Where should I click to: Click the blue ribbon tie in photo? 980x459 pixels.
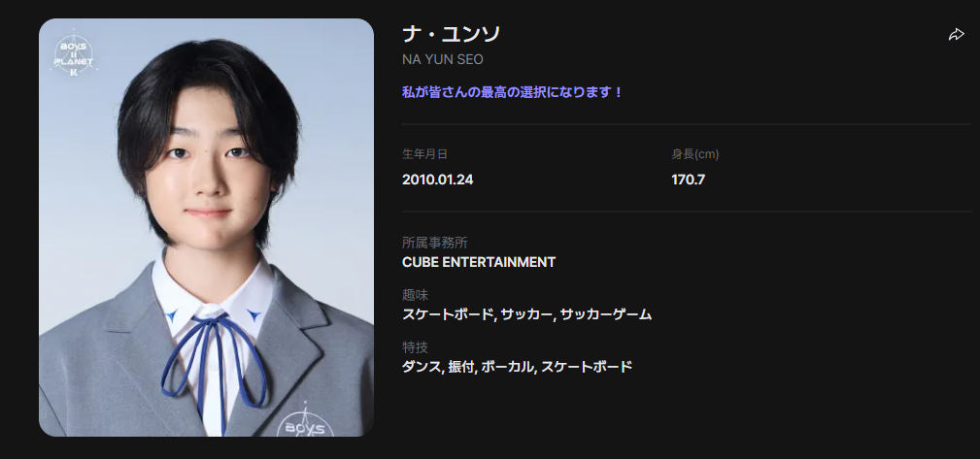tap(215, 371)
